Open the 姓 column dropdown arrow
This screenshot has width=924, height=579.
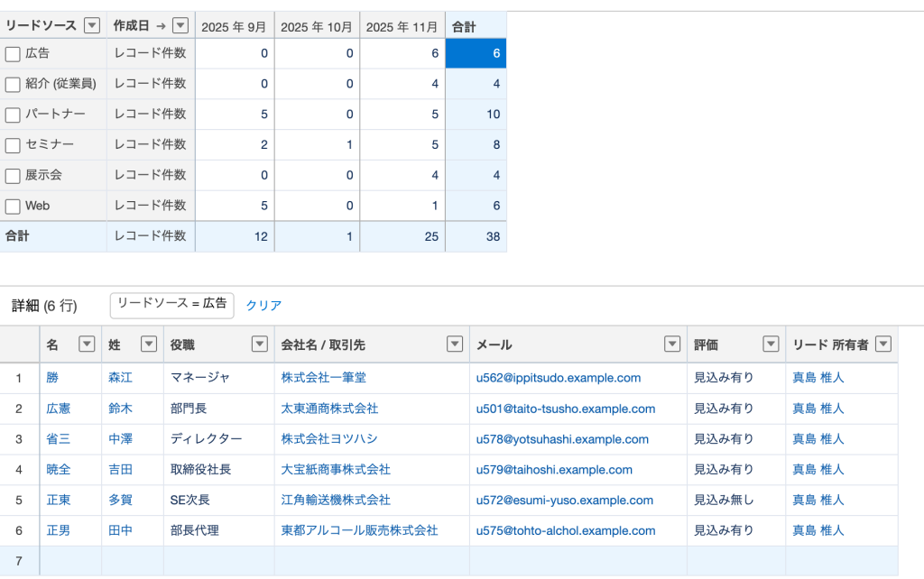click(x=149, y=344)
